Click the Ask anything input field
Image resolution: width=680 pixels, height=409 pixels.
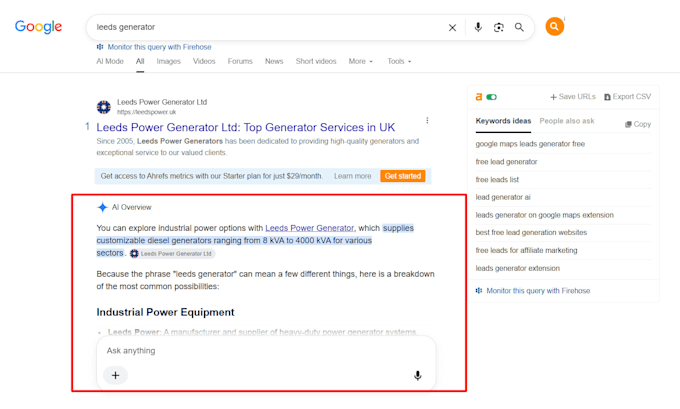tap(266, 350)
